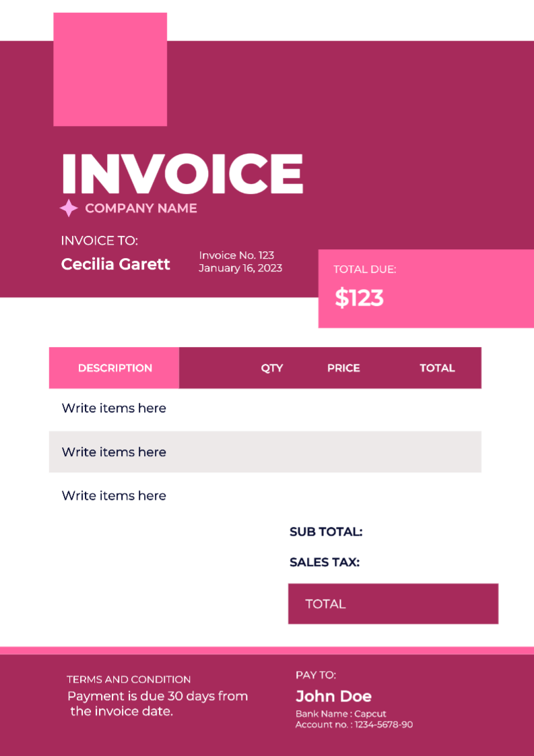Select the PRICE column header

click(x=343, y=368)
